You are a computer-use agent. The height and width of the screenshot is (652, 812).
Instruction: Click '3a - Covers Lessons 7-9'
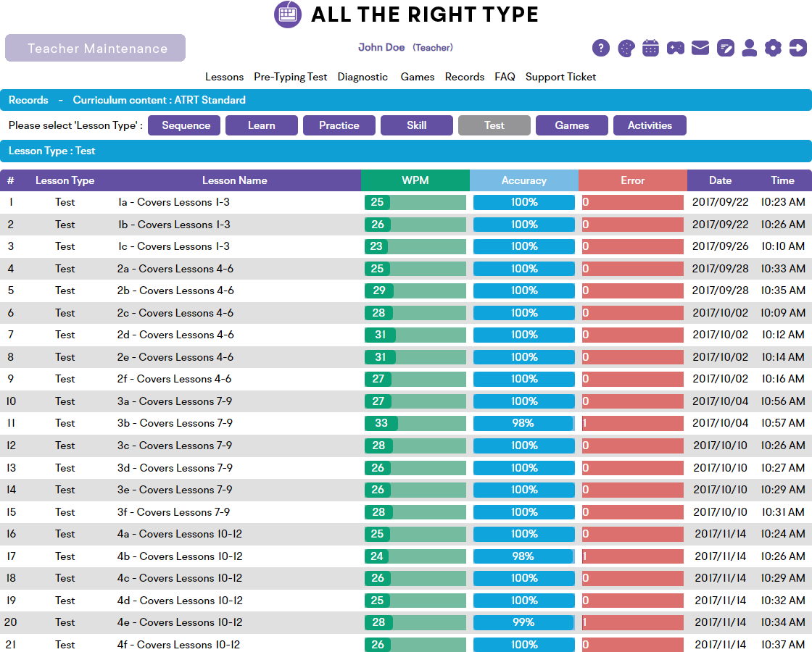pos(175,401)
